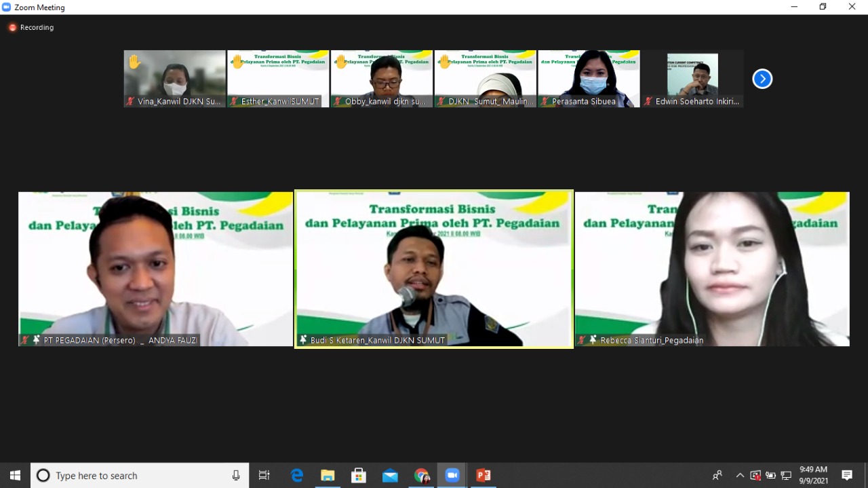Show hidden system tray icons chevron
Image resolution: width=868 pixels, height=488 pixels.
[740, 476]
